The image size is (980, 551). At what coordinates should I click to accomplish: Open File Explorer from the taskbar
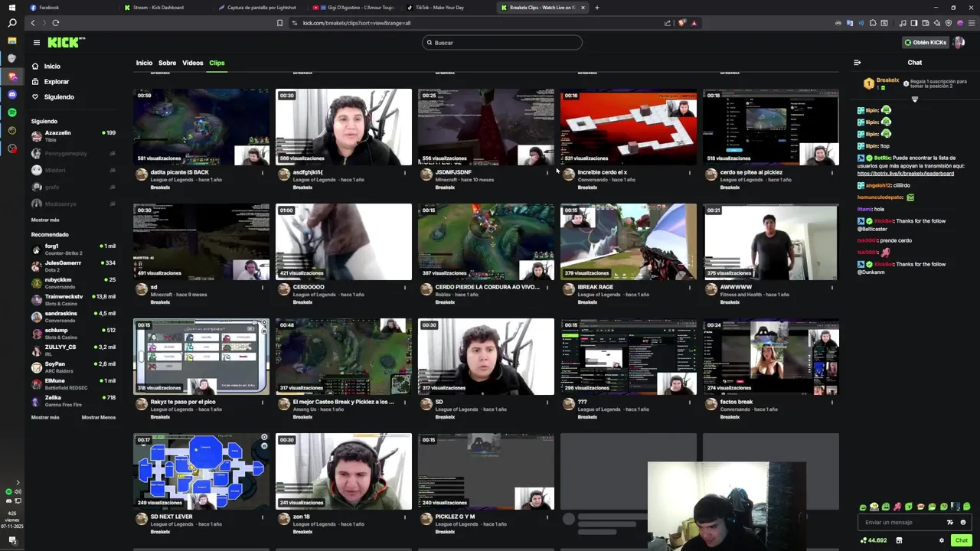12,41
